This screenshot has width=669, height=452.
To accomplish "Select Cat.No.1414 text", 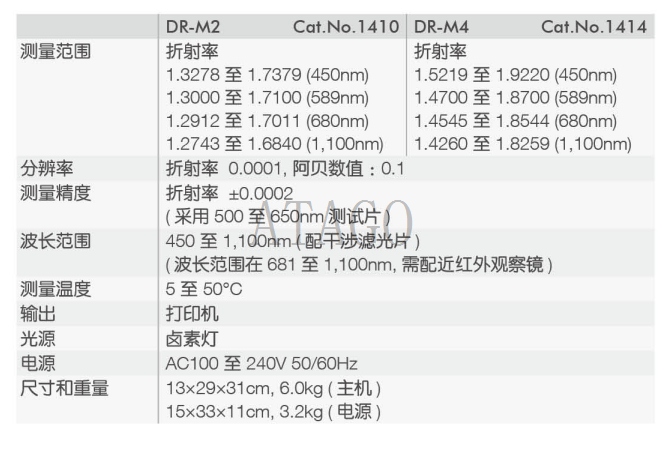I will tap(594, 27).
